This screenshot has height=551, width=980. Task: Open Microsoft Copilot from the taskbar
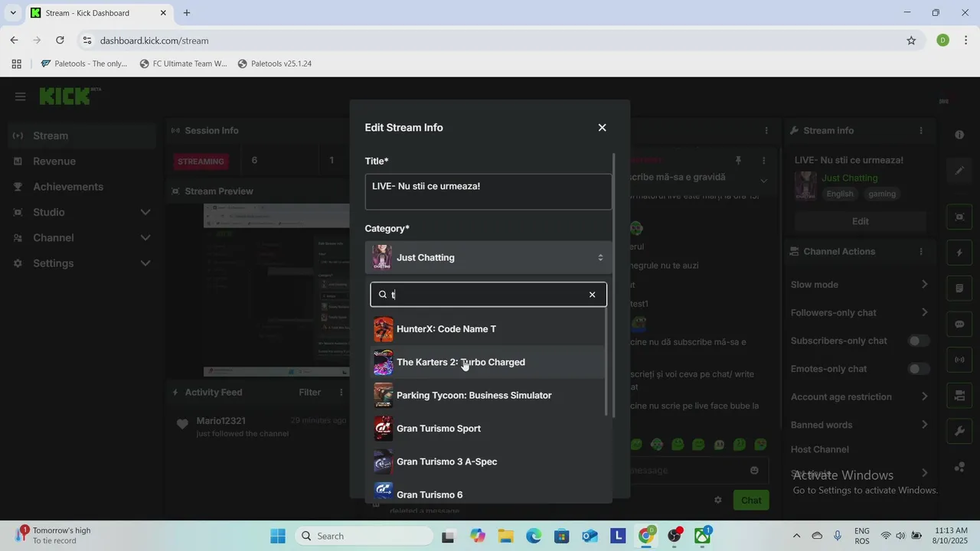pyautogui.click(x=478, y=536)
